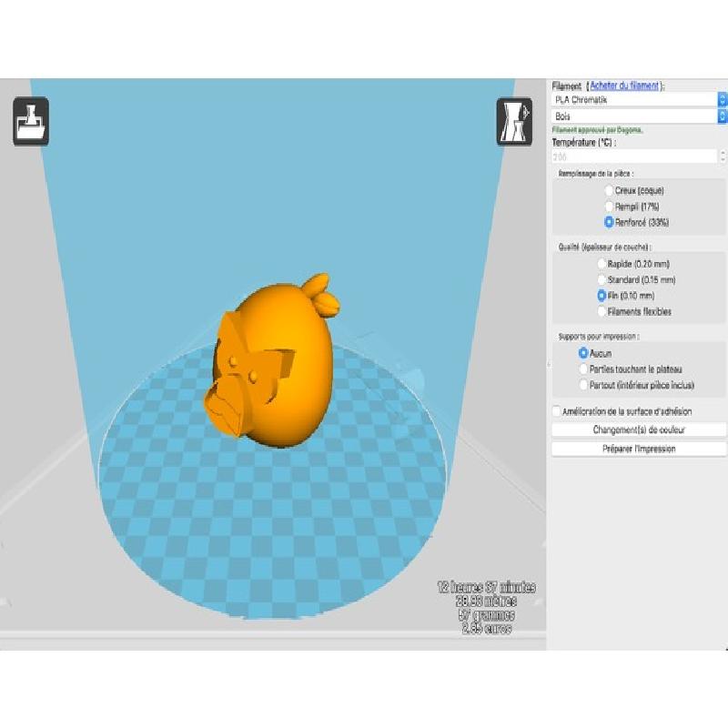728x728 pixels.
Task: Choose Filaments flexibles quality option
Action: pos(634,311)
